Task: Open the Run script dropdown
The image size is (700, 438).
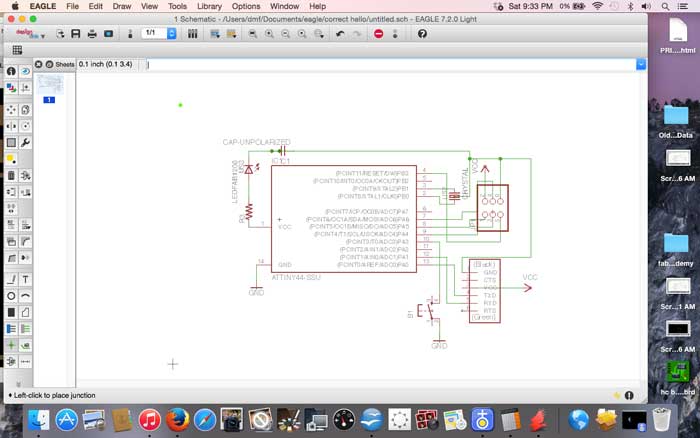Action: 215,34
